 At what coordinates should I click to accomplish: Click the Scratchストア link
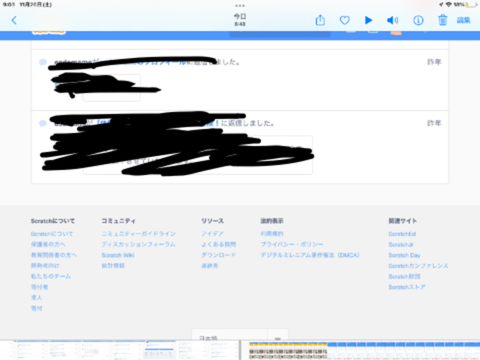pos(407,287)
